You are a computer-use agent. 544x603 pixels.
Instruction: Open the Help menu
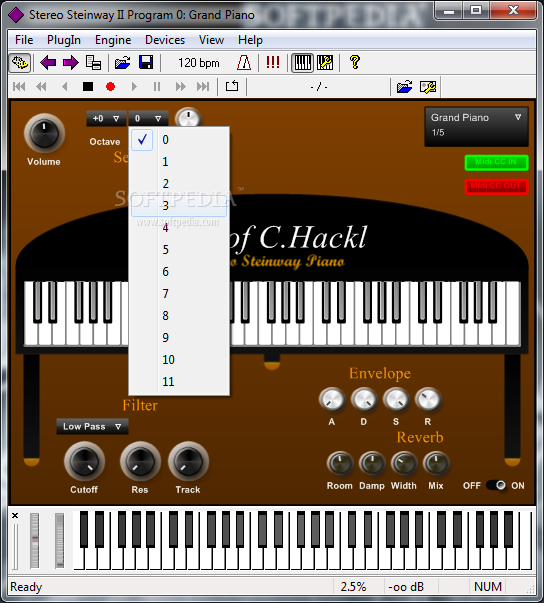(x=250, y=40)
